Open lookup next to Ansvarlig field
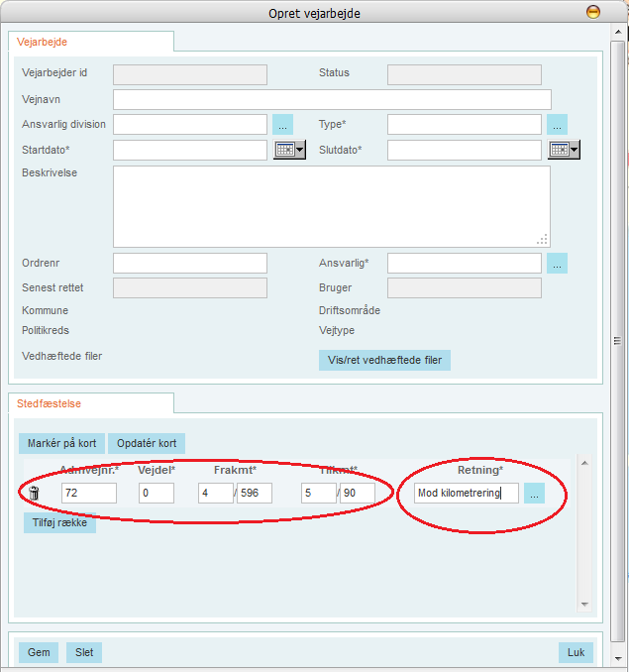 click(x=557, y=264)
